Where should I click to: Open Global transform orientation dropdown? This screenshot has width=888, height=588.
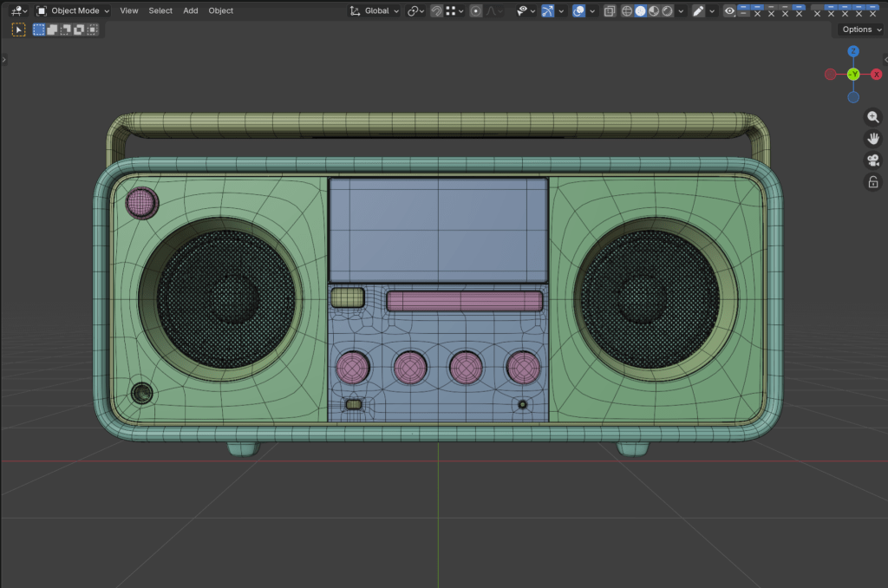(x=375, y=11)
